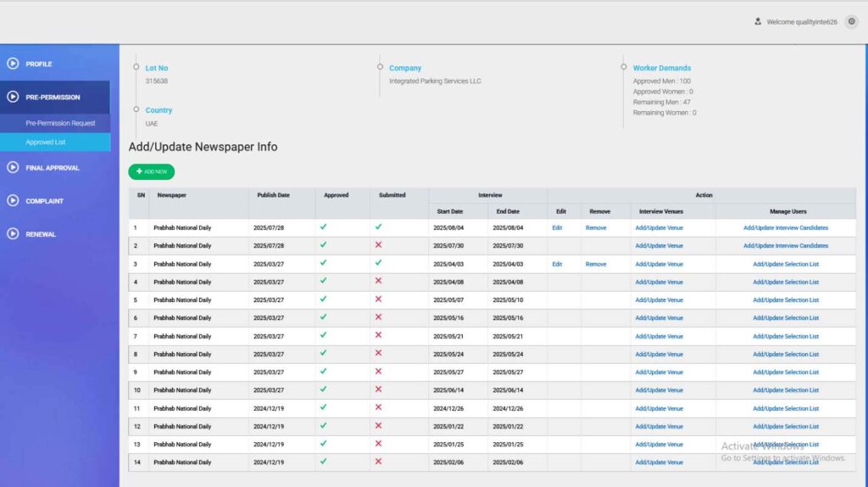Click the Complaint sidebar arrow icon
The height and width of the screenshot is (487, 868).
13,201
